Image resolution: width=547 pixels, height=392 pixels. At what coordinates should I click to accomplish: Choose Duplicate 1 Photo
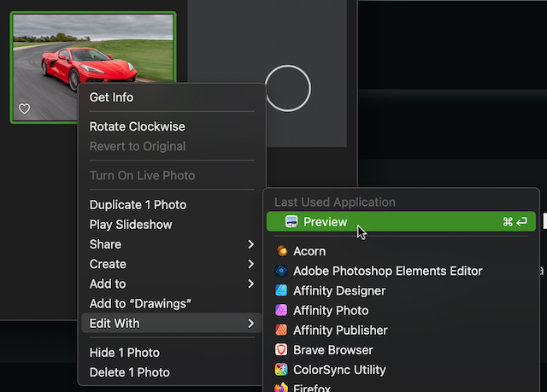pyautogui.click(x=171, y=204)
